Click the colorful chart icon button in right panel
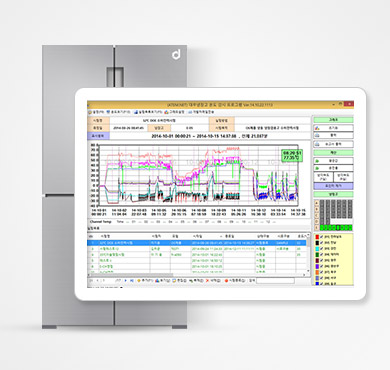The image size is (390, 370). [x=333, y=128]
